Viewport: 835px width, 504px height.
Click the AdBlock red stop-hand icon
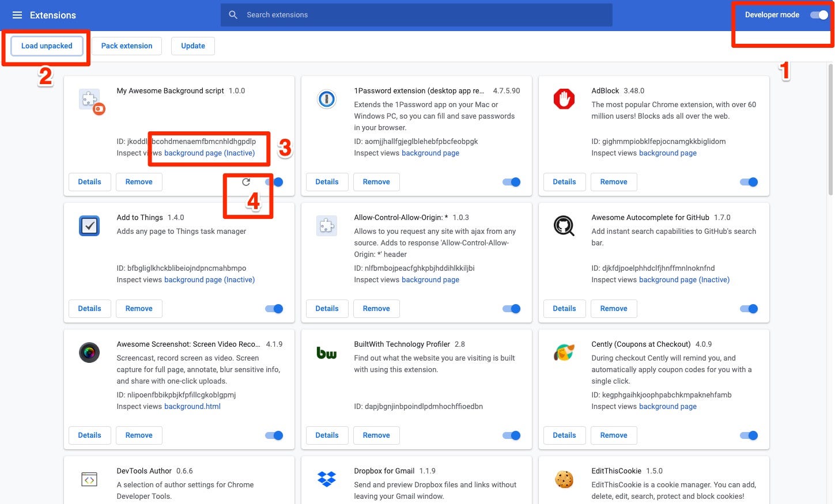click(x=564, y=99)
